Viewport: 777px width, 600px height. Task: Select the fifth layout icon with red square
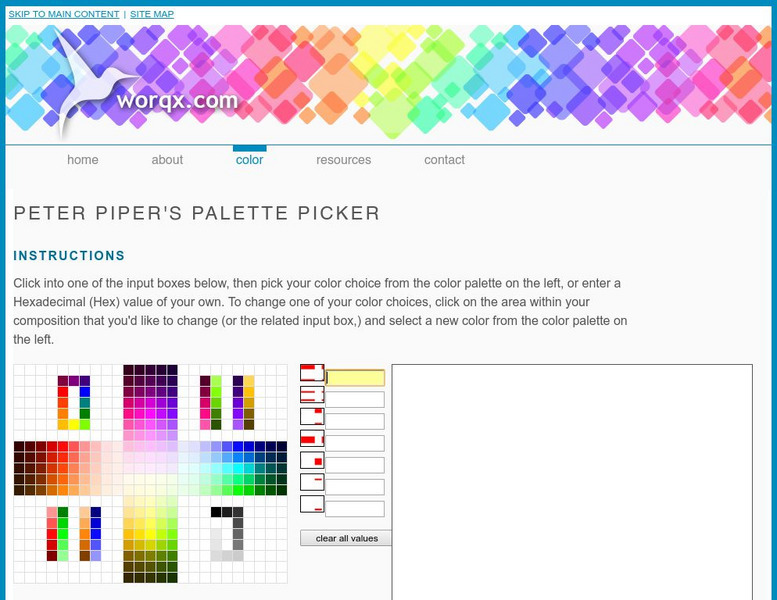click(312, 461)
